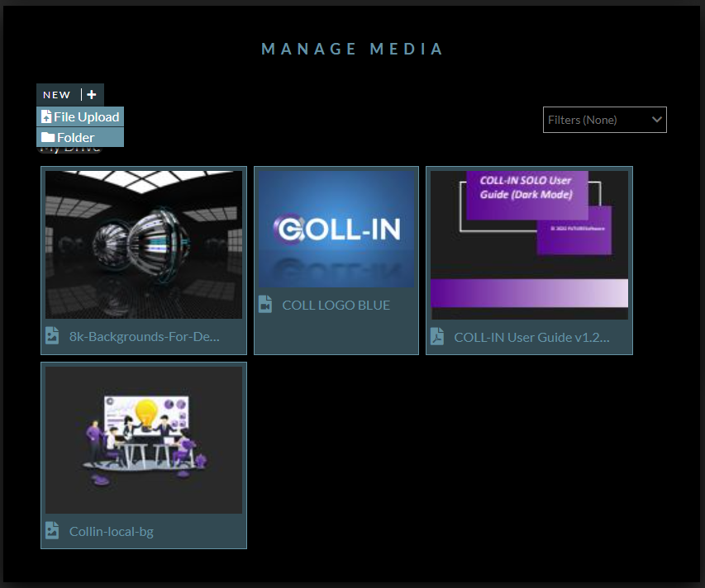Select the Collin-local-bg lightbulb meeting thumbnail
Viewport: 705px width, 588px height.
tap(144, 439)
